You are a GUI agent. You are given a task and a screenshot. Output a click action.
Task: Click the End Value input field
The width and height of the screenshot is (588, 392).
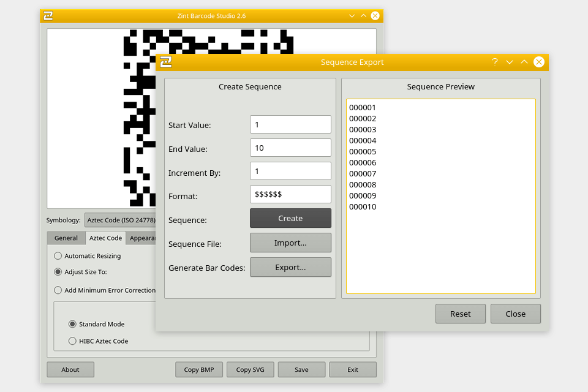[x=290, y=148]
